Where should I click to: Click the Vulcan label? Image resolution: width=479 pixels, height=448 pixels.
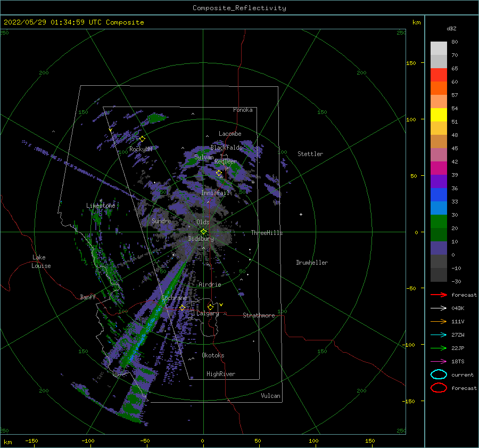pyautogui.click(x=271, y=396)
